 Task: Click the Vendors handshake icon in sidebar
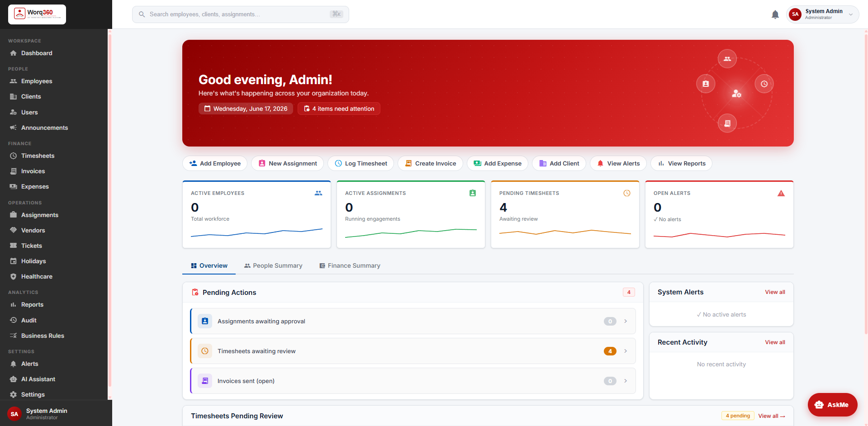coord(14,231)
